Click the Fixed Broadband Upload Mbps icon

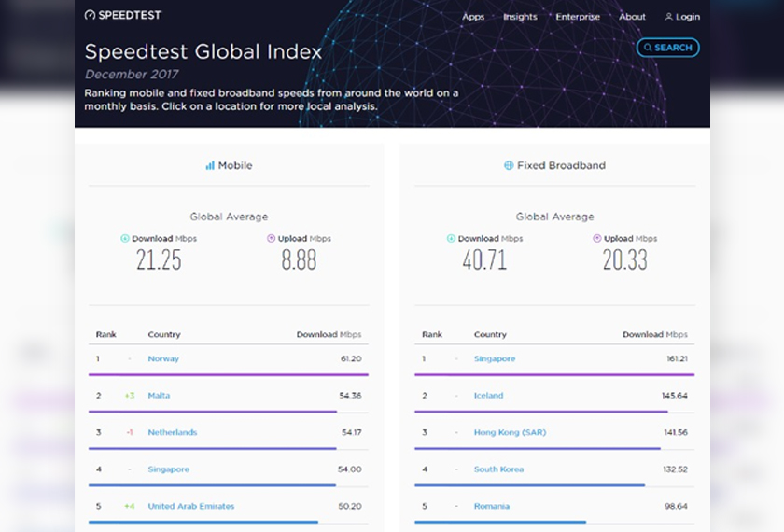pos(597,239)
